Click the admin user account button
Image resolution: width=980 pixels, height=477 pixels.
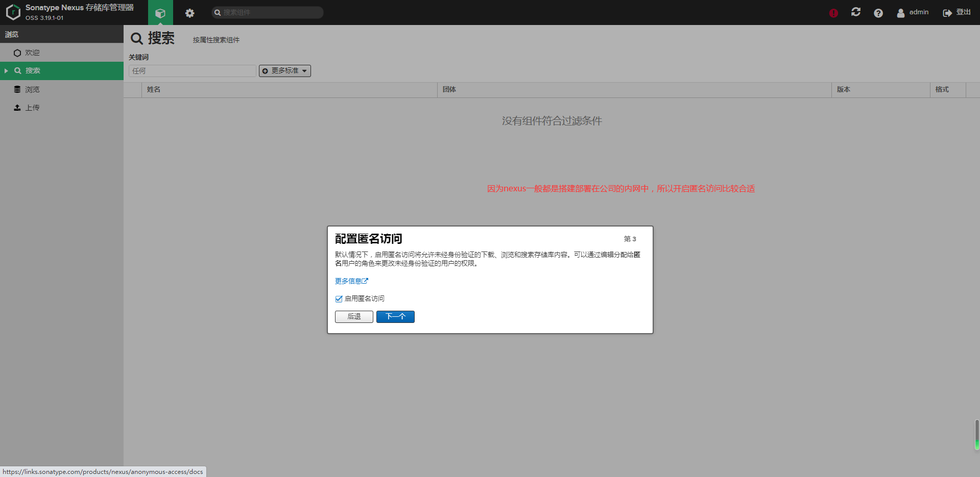click(913, 12)
